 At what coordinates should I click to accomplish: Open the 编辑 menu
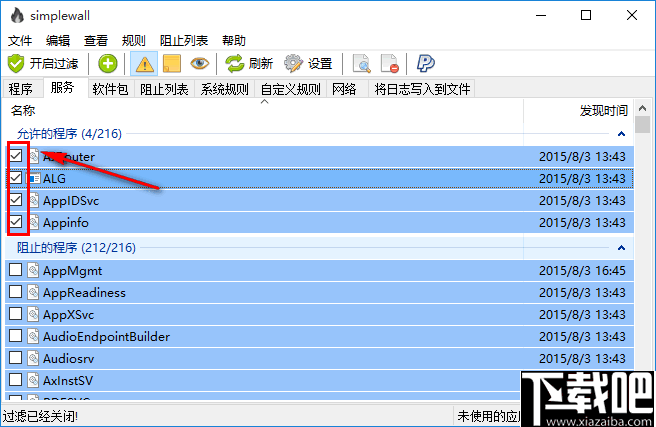[58, 41]
